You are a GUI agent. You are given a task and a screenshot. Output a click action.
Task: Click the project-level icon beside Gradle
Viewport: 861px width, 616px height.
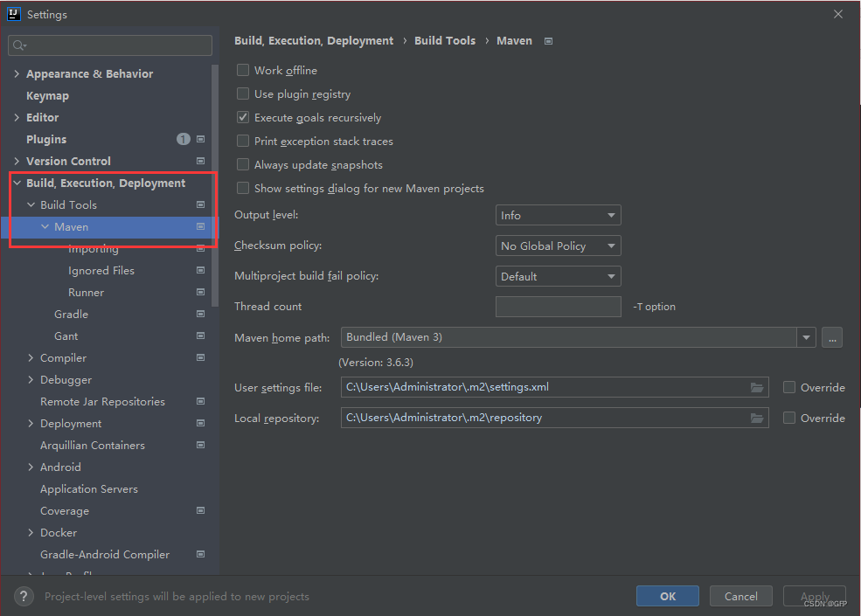click(200, 314)
